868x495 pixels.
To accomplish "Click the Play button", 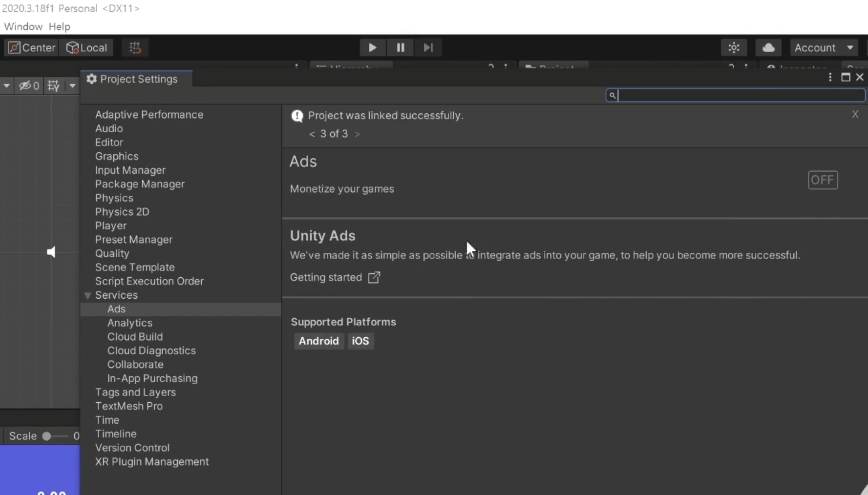I will pyautogui.click(x=372, y=47).
